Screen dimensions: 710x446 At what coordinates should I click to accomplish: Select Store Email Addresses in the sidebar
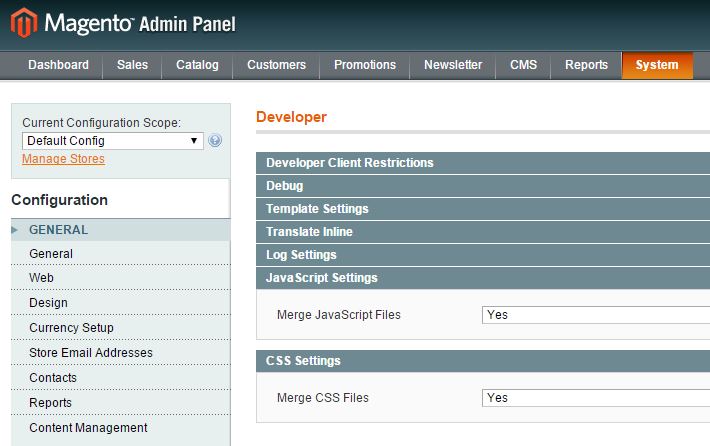pyautogui.click(x=121, y=352)
